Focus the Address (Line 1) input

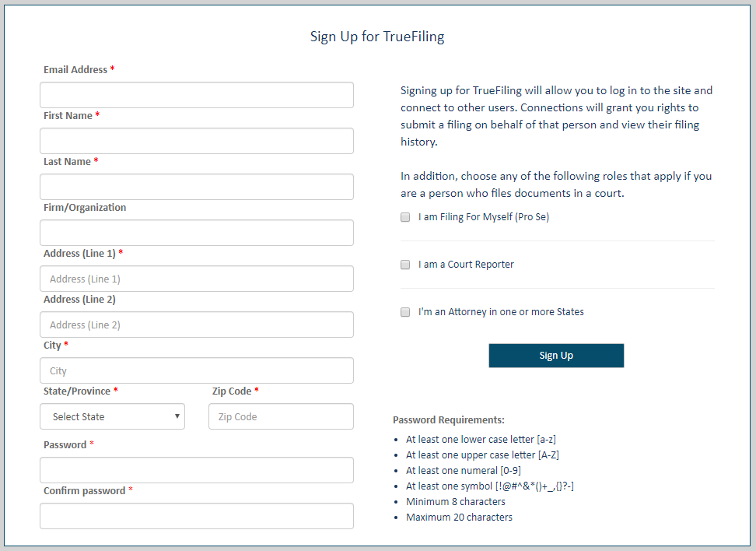(196, 279)
